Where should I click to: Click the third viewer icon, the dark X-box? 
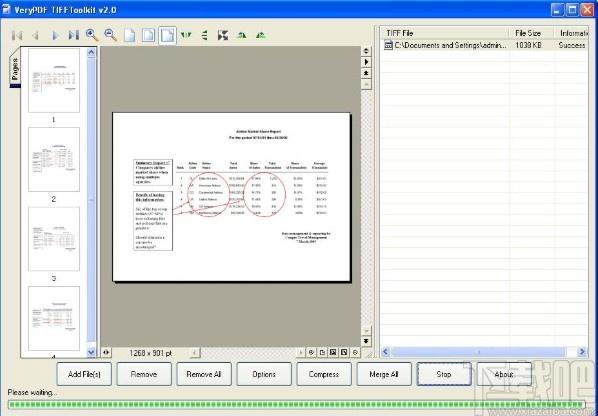click(333, 353)
